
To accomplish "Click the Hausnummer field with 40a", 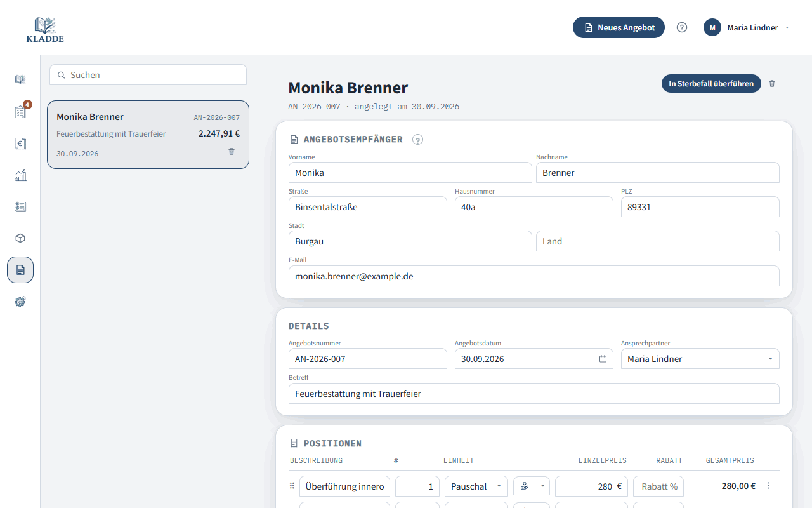I will (x=534, y=207).
